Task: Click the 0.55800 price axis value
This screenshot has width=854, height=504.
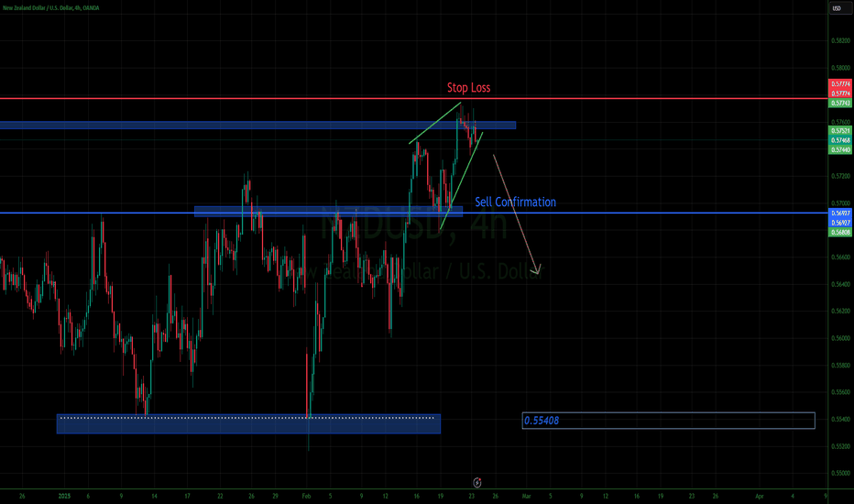Action: pos(840,365)
